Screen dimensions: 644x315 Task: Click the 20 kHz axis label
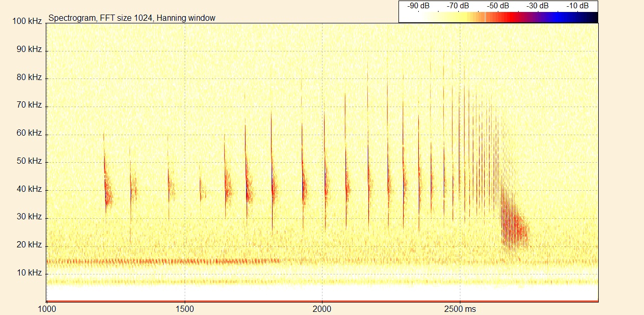29,245
